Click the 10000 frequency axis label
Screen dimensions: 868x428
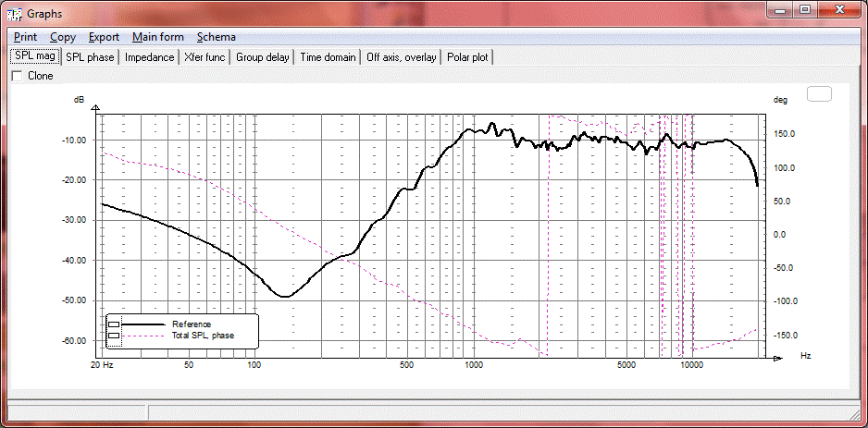point(690,365)
